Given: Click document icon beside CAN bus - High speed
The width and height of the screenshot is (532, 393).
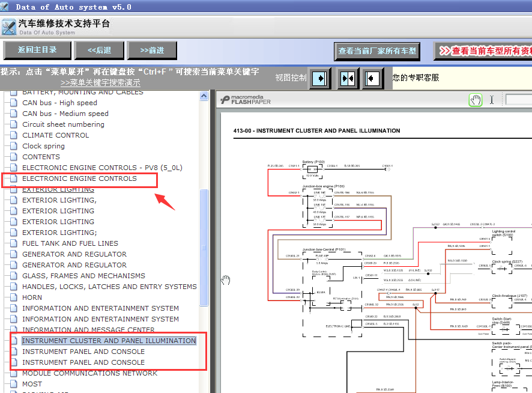Looking at the screenshot, I should [14, 103].
